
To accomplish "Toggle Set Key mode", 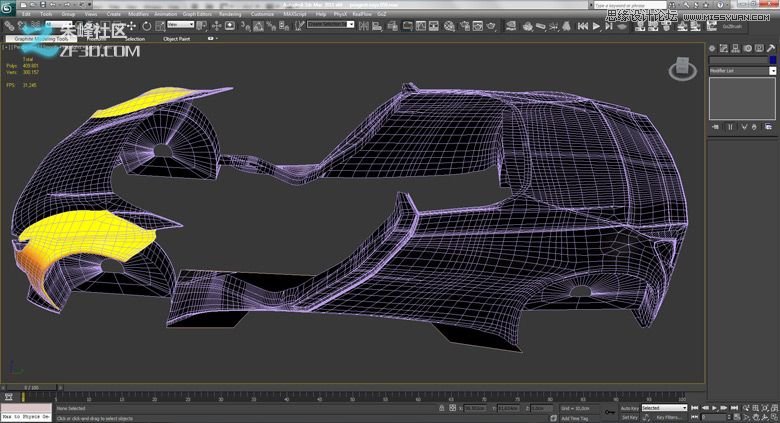I will tap(629, 417).
